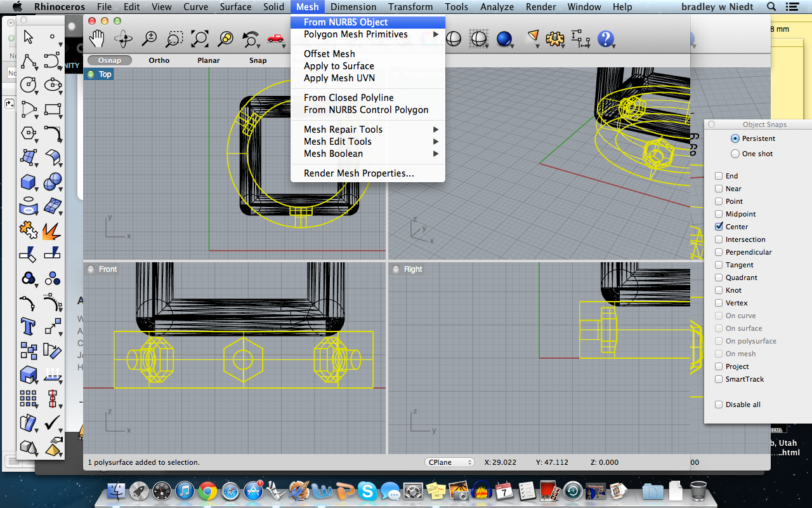
Task: Open the Trash in the Dock
Action: pyautogui.click(x=698, y=490)
